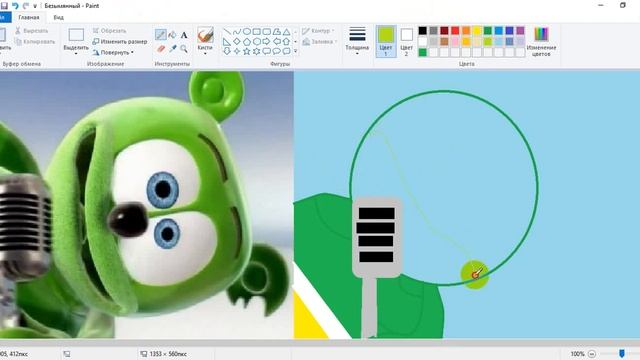Select the Text tool
Image resolution: width=640 pixels, height=360 pixels.
coord(184,35)
